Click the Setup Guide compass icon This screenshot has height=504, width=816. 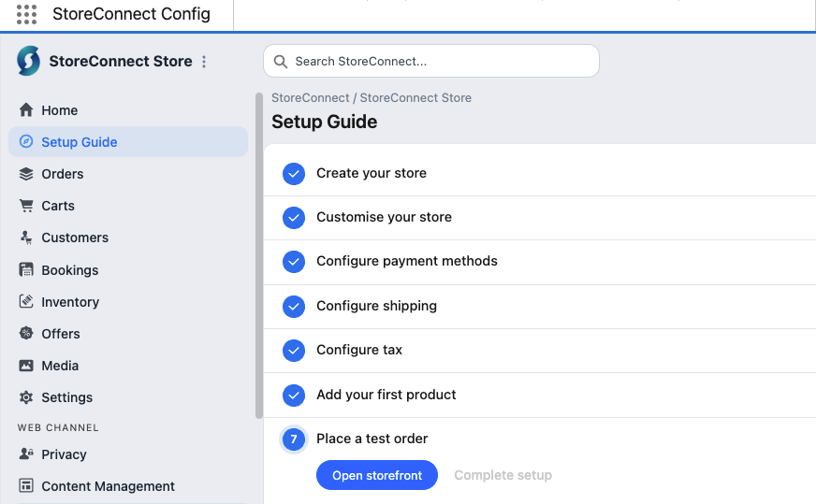click(26, 141)
